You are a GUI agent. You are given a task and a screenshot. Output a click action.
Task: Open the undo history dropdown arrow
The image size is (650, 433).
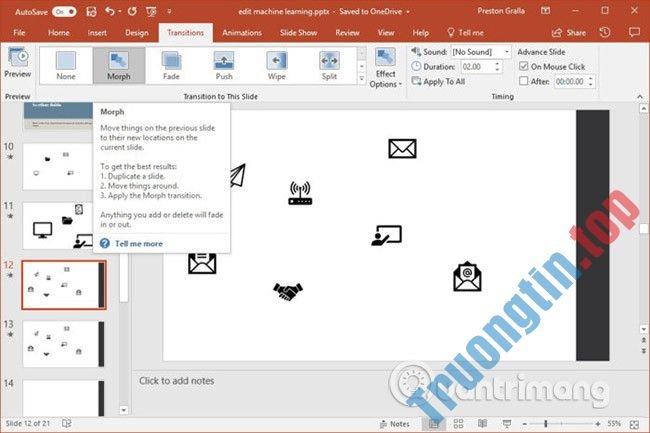coord(120,12)
